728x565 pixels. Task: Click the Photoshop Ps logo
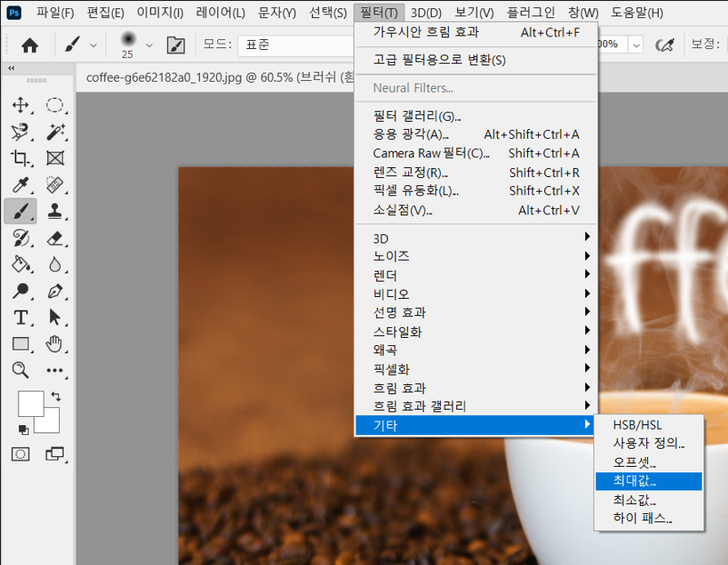click(x=15, y=13)
